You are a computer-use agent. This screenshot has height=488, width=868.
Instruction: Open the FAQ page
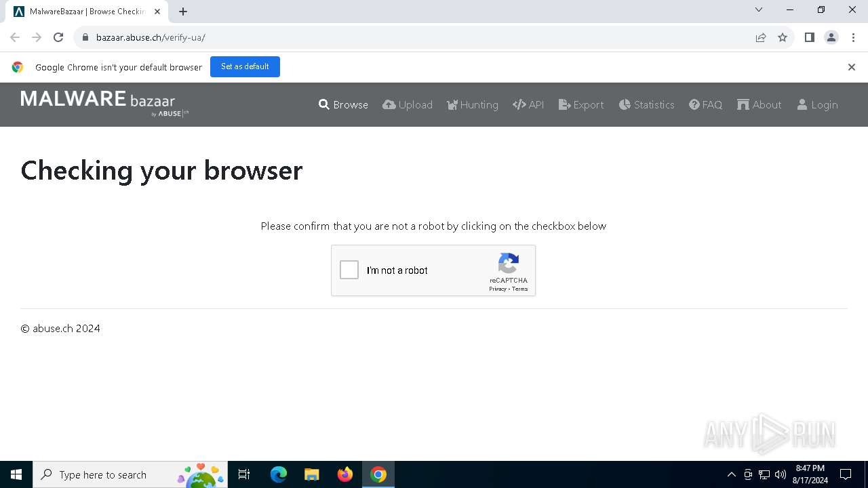pyautogui.click(x=706, y=104)
